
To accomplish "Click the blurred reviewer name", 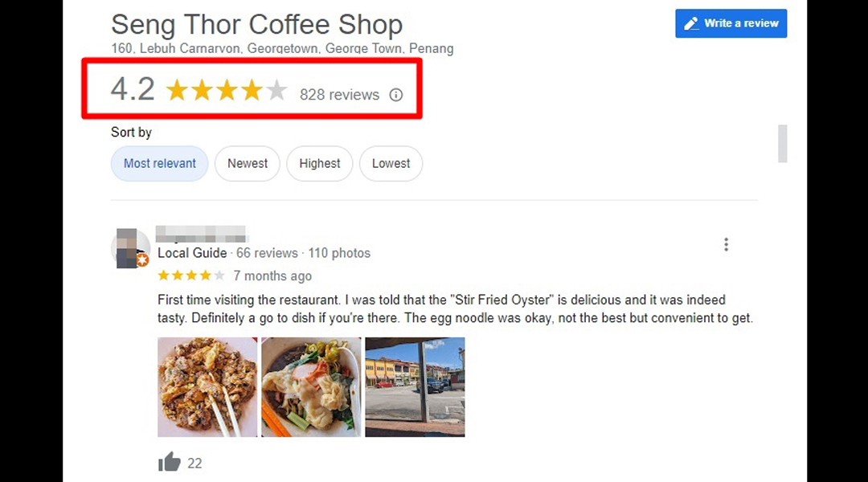I will pyautogui.click(x=202, y=234).
